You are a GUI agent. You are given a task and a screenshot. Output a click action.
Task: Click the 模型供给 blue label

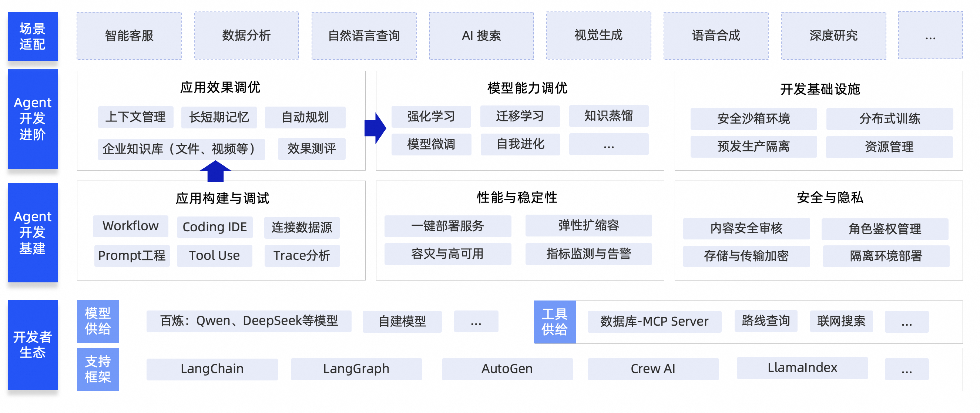point(98,321)
